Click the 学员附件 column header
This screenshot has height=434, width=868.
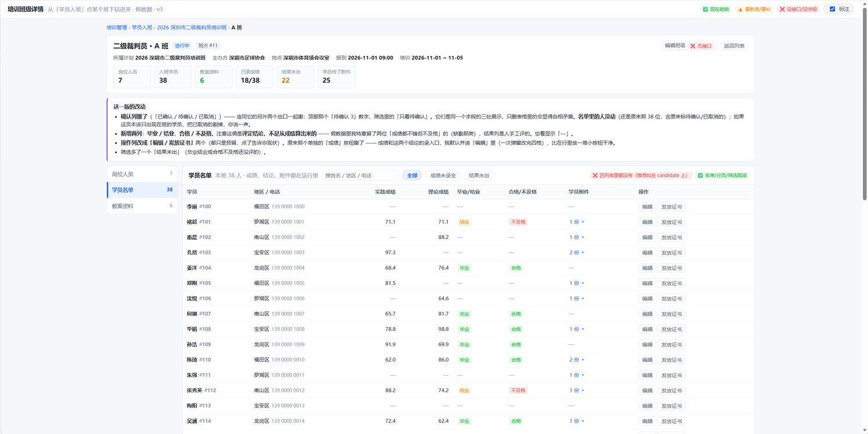579,192
